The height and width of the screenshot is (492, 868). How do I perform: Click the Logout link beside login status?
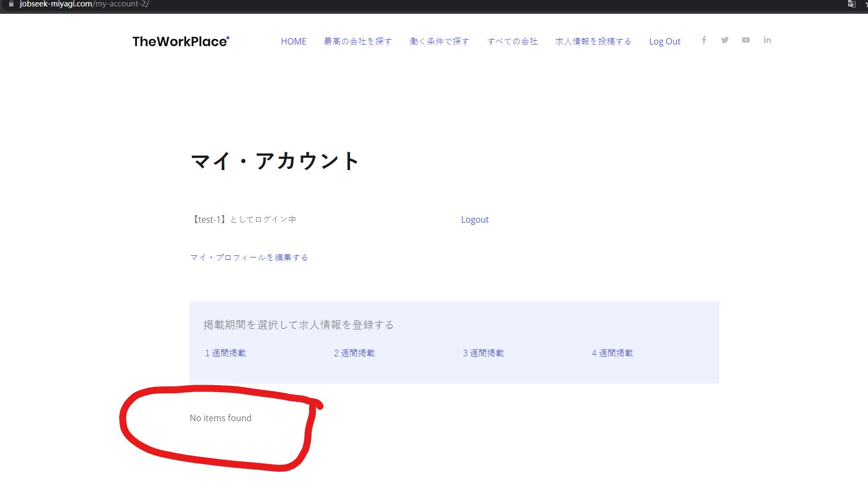point(475,219)
